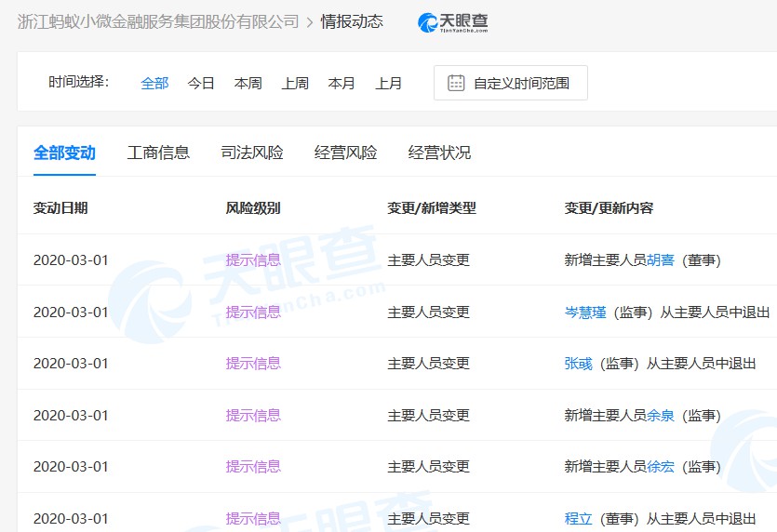Viewport: 777px width, 532px height.
Task: Open the 张彧 person link
Action: click(x=578, y=364)
